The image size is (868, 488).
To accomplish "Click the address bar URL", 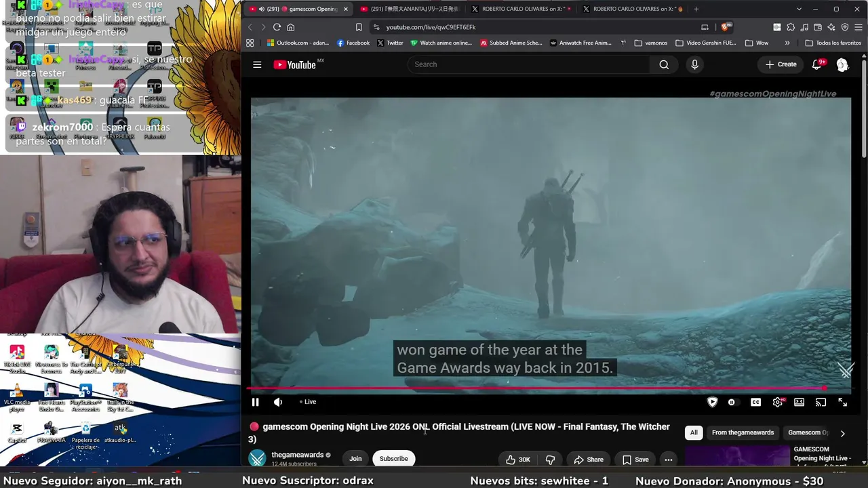I will pos(431,27).
